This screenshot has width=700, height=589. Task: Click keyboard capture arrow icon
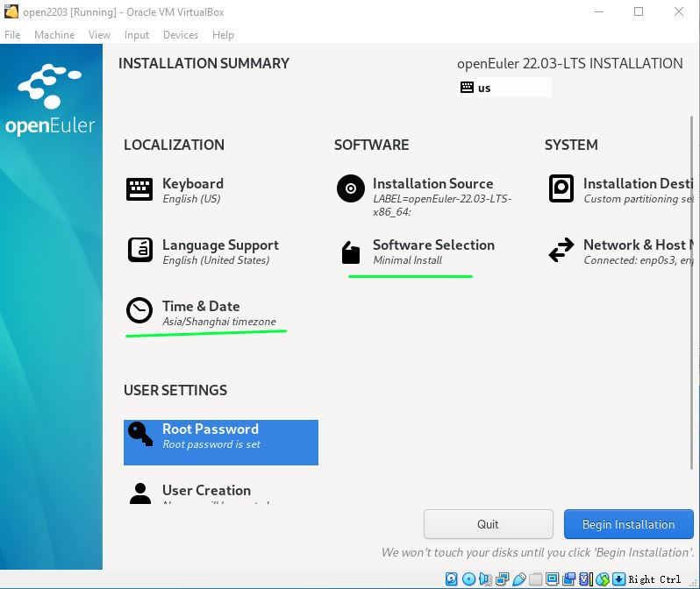[x=618, y=579]
